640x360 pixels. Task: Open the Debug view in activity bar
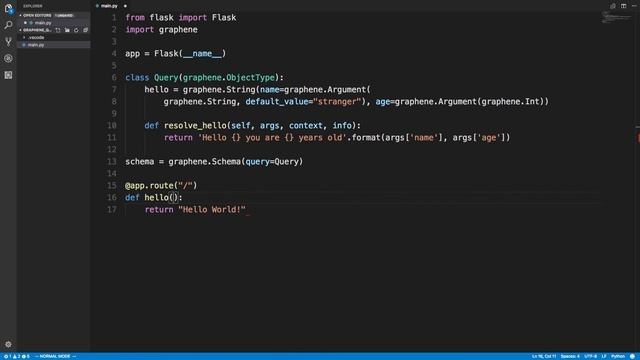8,58
